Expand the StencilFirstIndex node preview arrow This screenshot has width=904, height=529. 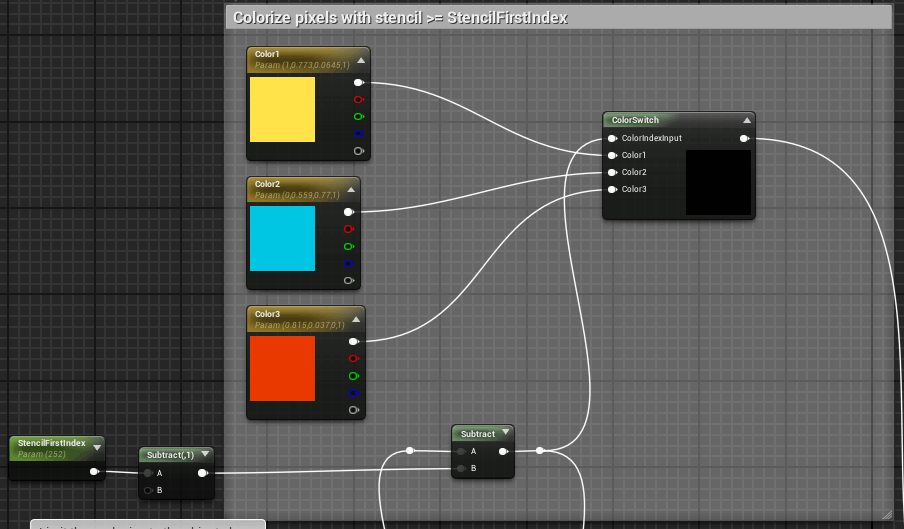pos(97,447)
